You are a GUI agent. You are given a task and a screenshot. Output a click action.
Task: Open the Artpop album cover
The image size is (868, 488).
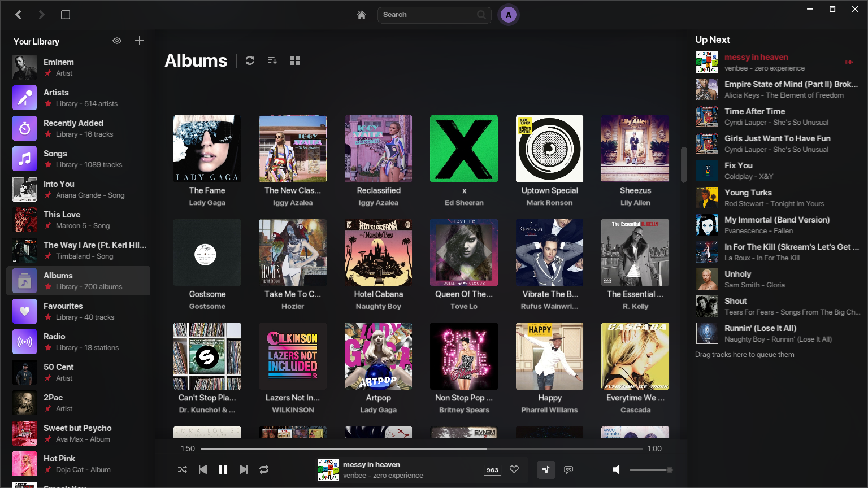coord(379,356)
